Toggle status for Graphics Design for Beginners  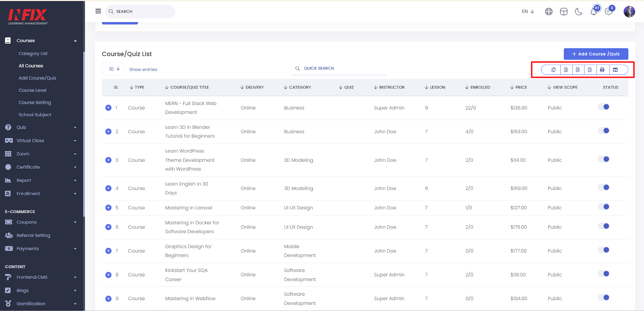[604, 250]
